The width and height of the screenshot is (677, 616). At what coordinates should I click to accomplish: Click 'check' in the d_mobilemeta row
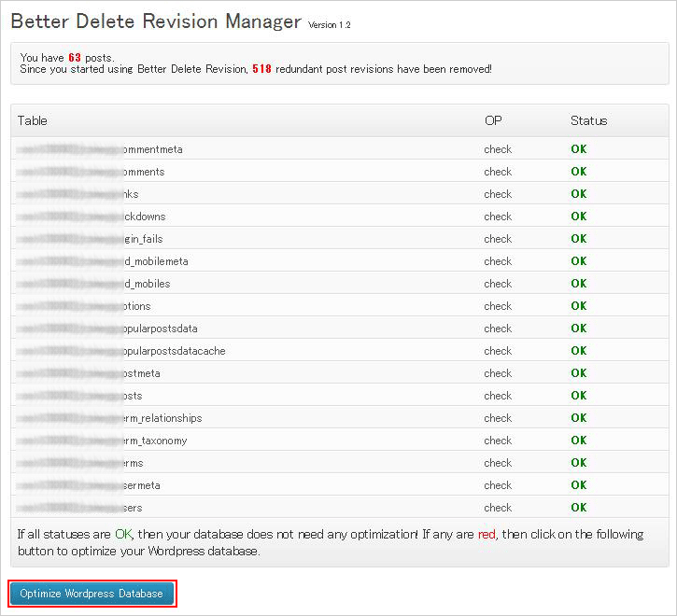pyautogui.click(x=498, y=261)
